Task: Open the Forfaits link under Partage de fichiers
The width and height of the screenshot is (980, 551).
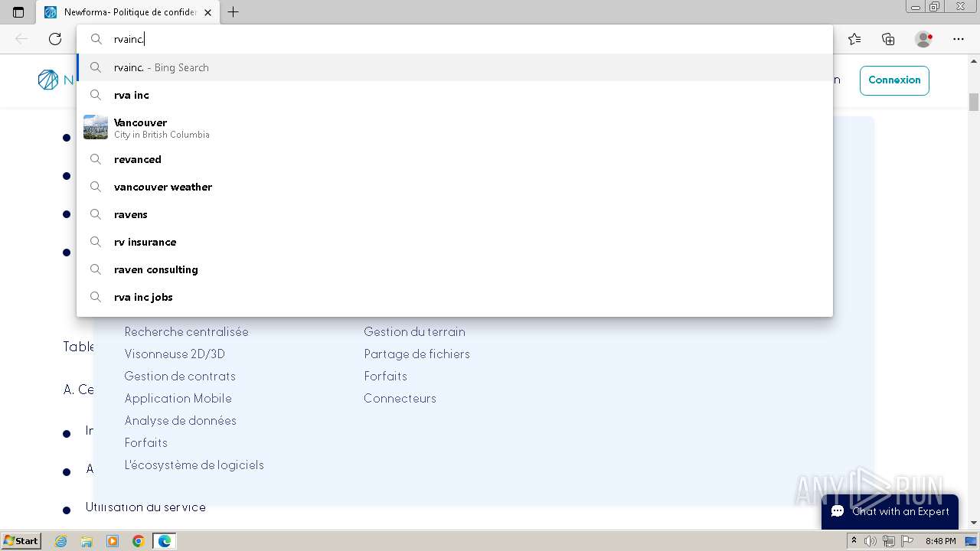Action: [385, 376]
